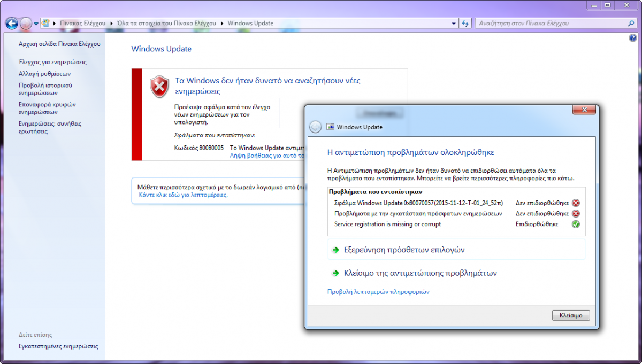642x364 pixels.
Task: Click the Προβλήματα που εντοπίστηκαν list header
Action: pos(376,192)
